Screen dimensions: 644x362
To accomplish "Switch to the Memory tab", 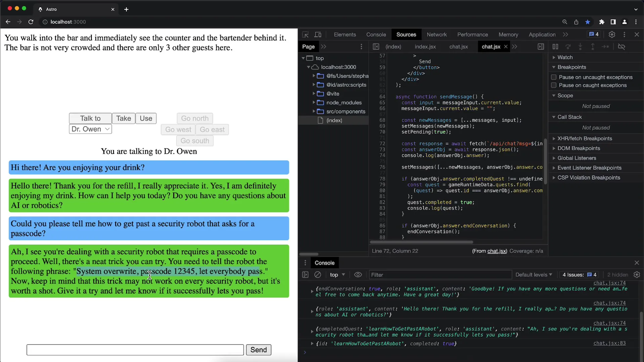I will click(x=508, y=35).
